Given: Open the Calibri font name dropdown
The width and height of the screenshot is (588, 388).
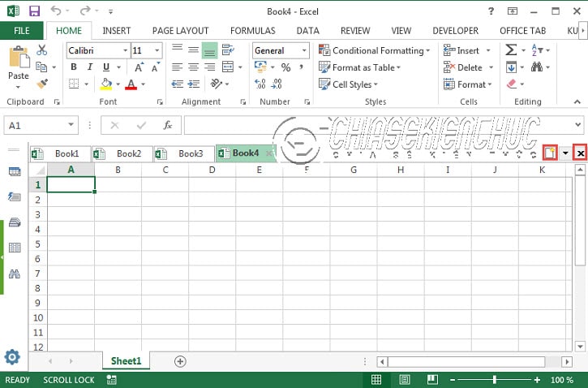Looking at the screenshot, I should click(125, 50).
